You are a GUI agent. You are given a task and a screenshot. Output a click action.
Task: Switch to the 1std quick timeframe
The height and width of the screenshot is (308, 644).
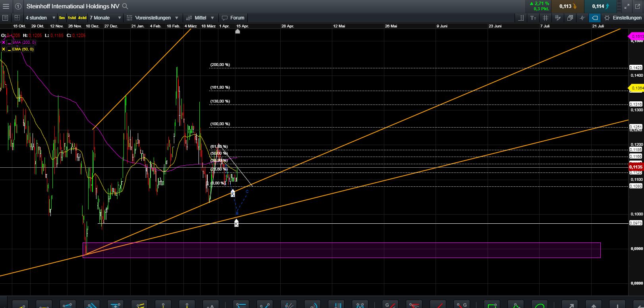(x=72, y=18)
